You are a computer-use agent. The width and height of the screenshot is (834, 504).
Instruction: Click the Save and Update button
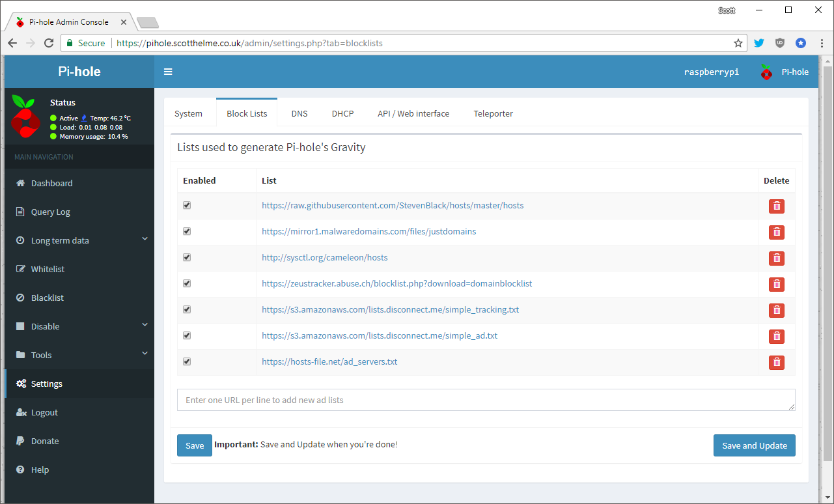click(x=755, y=445)
